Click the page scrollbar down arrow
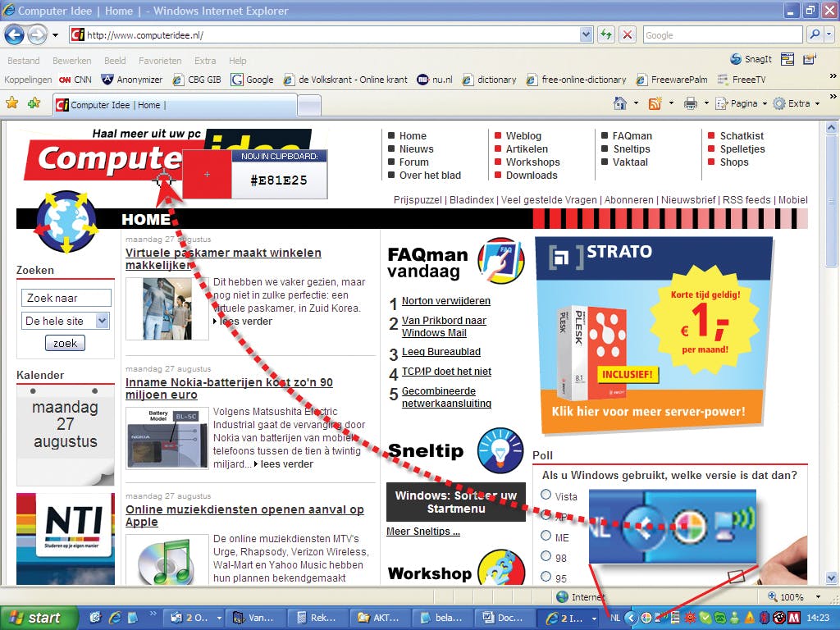This screenshot has height=630, width=840. tap(831, 578)
